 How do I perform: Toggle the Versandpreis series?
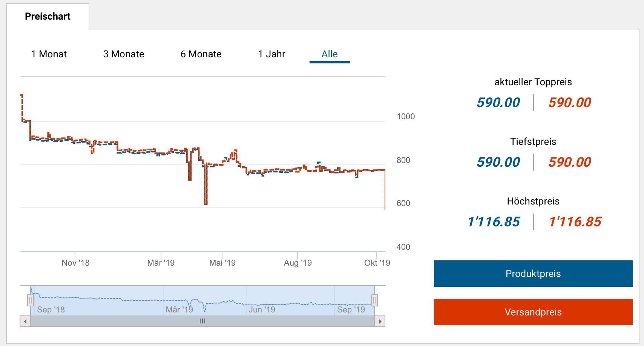click(533, 312)
